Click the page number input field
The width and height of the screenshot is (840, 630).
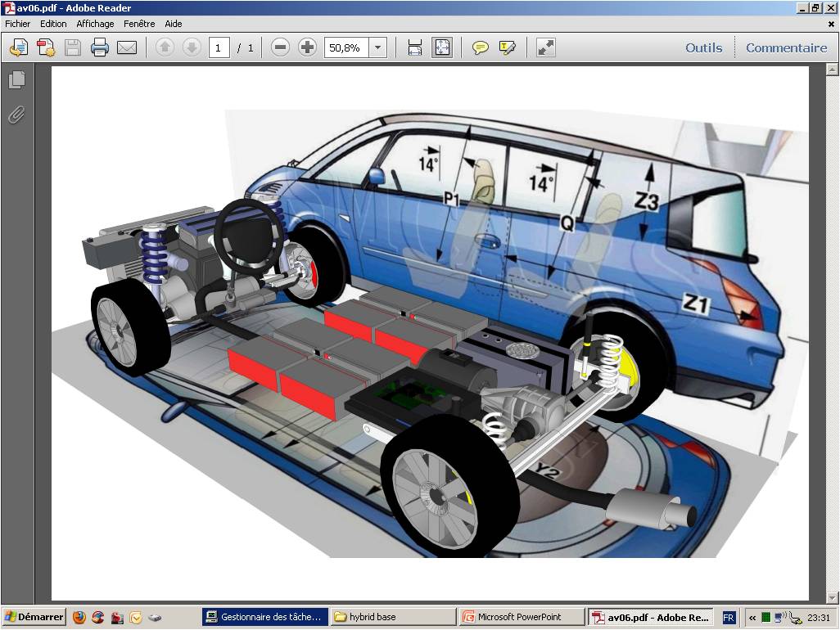click(219, 47)
